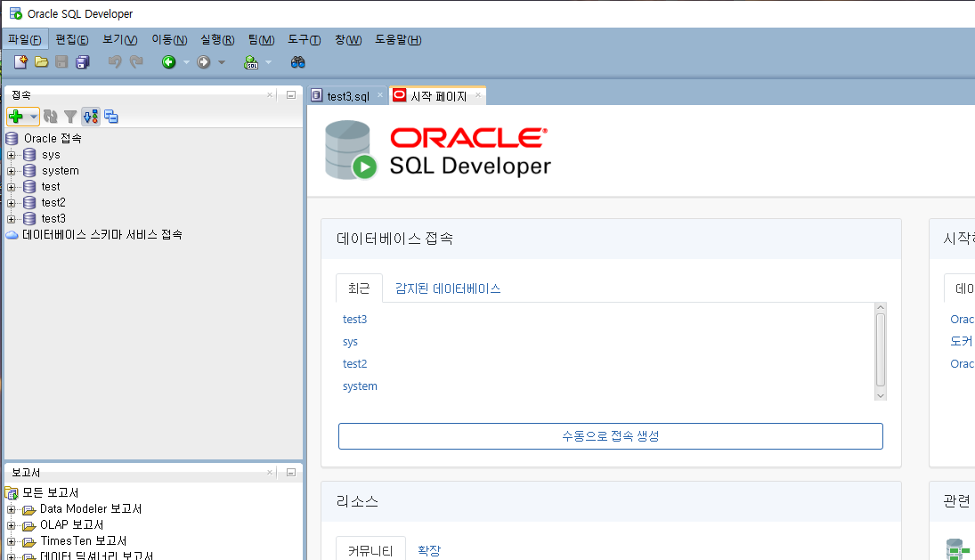975x560 pixels.
Task: Expand the OLAP 보고서 node
Action: pyautogui.click(x=12, y=526)
